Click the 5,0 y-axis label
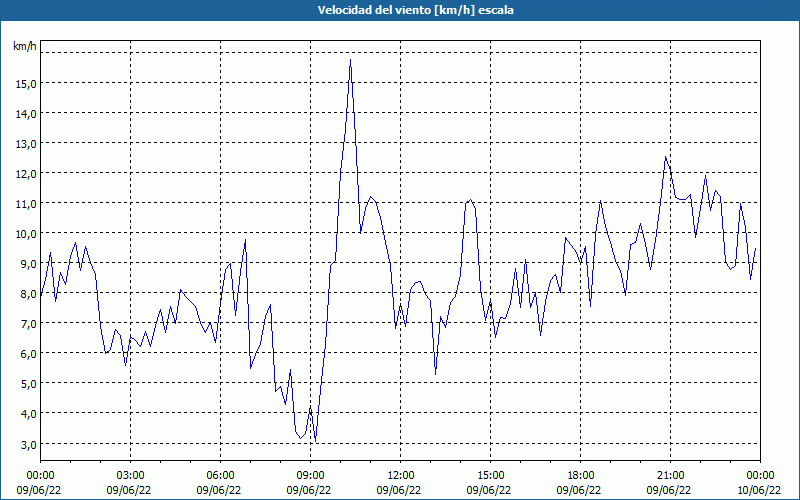 (x=28, y=384)
